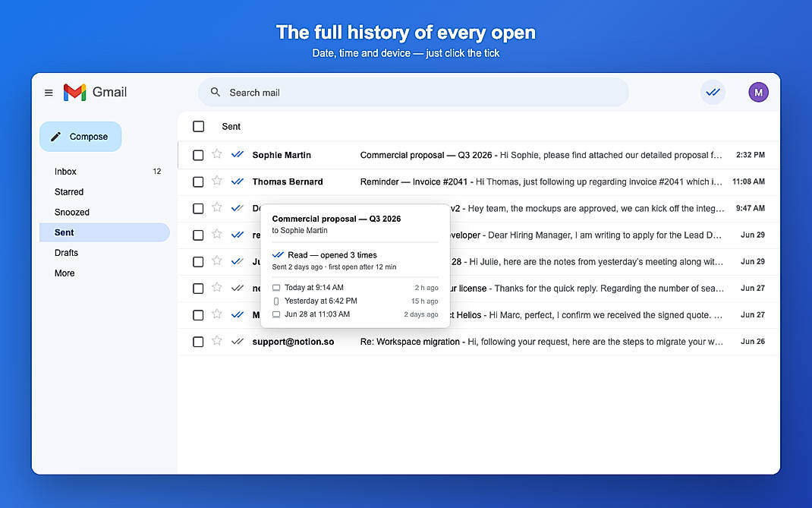This screenshot has width=812, height=508.
Task: Click laptop icon for Today 9:14 AM open
Action: (276, 288)
